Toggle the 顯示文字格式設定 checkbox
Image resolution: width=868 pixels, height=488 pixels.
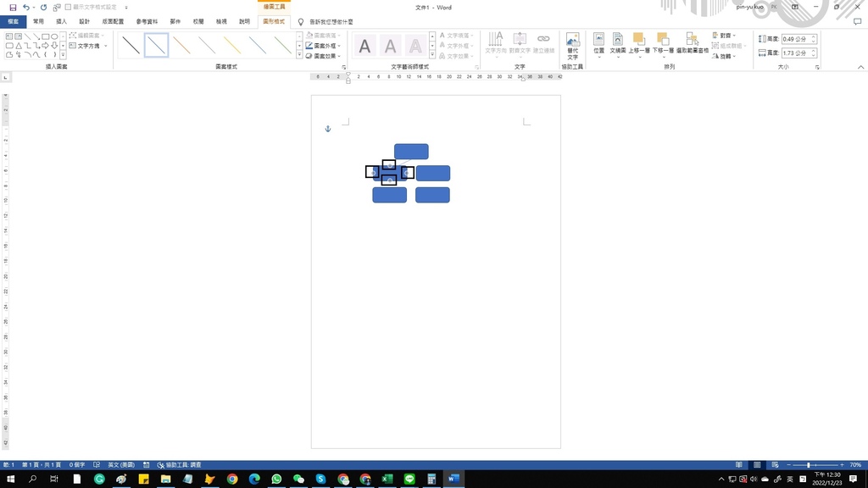point(68,7)
